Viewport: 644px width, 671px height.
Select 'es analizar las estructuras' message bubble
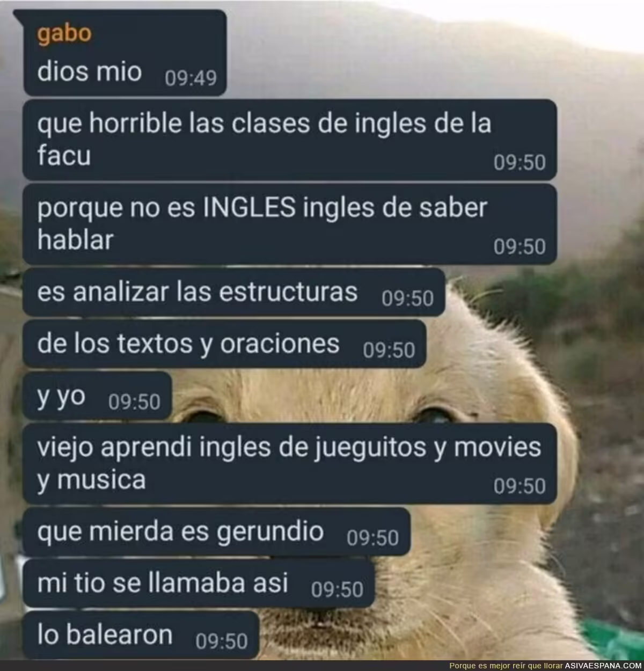click(234, 293)
